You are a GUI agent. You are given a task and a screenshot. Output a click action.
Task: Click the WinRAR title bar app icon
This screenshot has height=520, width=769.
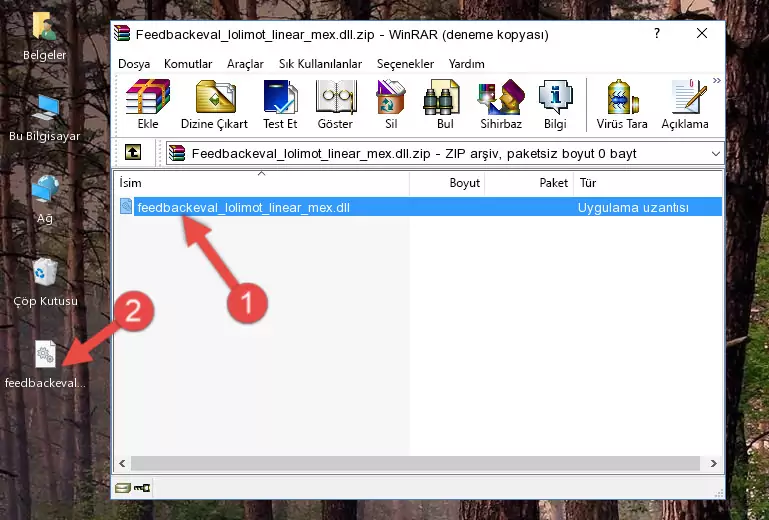(x=122, y=33)
